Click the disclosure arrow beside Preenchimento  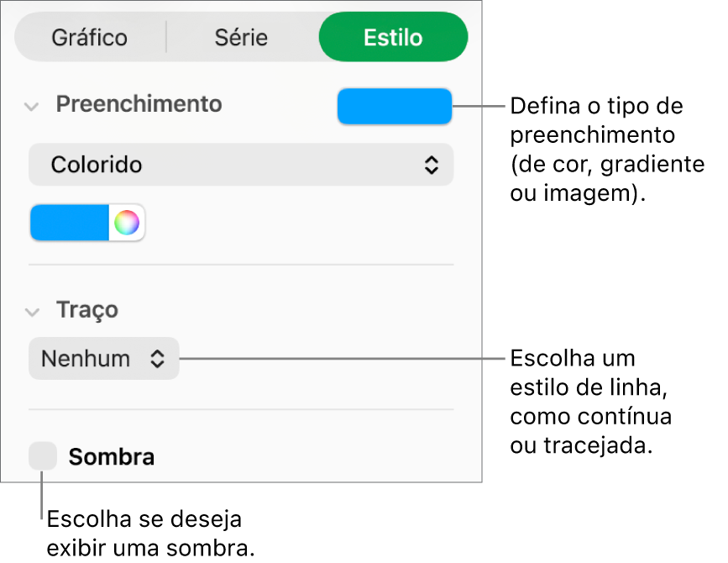point(31,106)
